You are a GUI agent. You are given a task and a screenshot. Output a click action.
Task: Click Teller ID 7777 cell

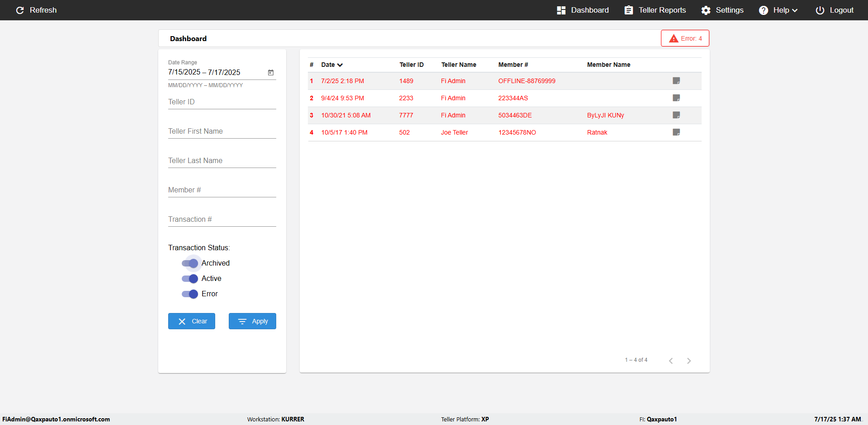pos(406,115)
